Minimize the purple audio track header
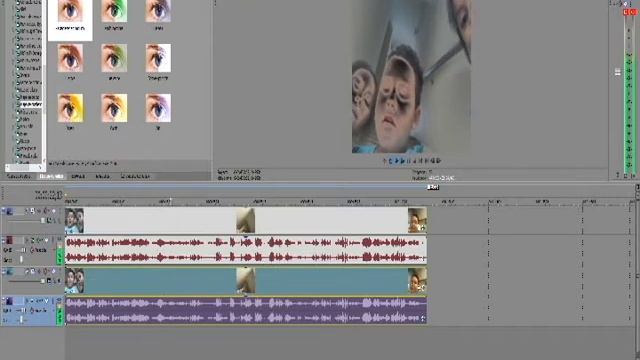The height and width of the screenshot is (360, 640). coord(3,300)
